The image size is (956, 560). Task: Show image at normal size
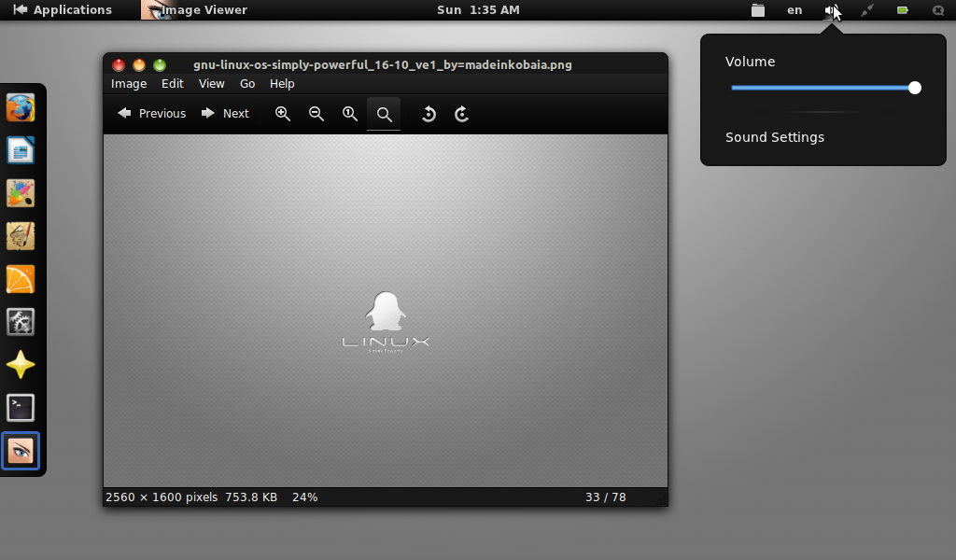[x=349, y=113]
